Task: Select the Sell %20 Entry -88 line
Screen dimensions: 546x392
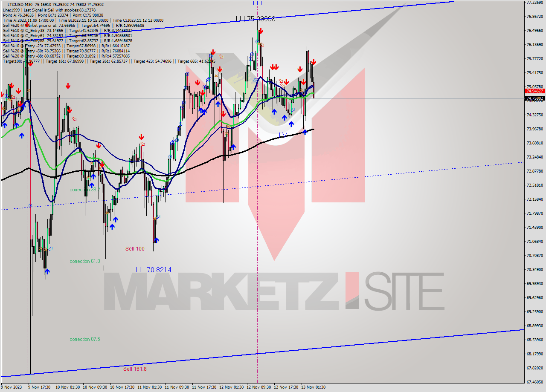Action: [66, 56]
